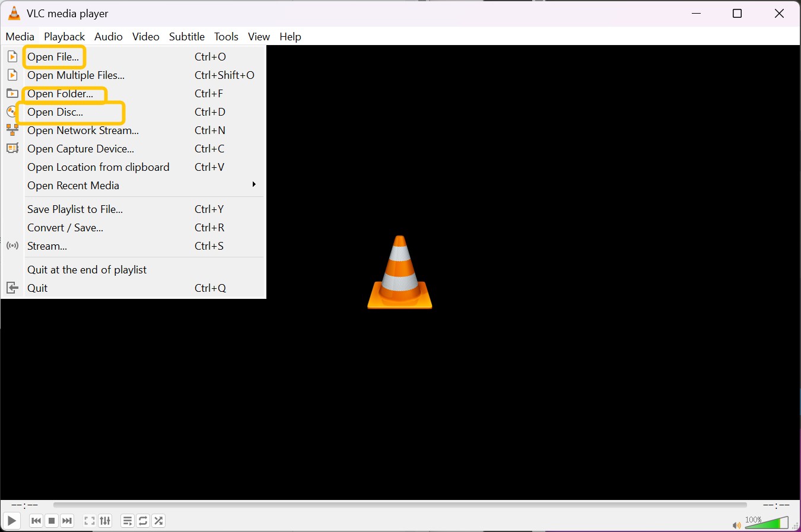The height and width of the screenshot is (532, 801).
Task: Open the extended settings equalizer icon
Action: 105,521
